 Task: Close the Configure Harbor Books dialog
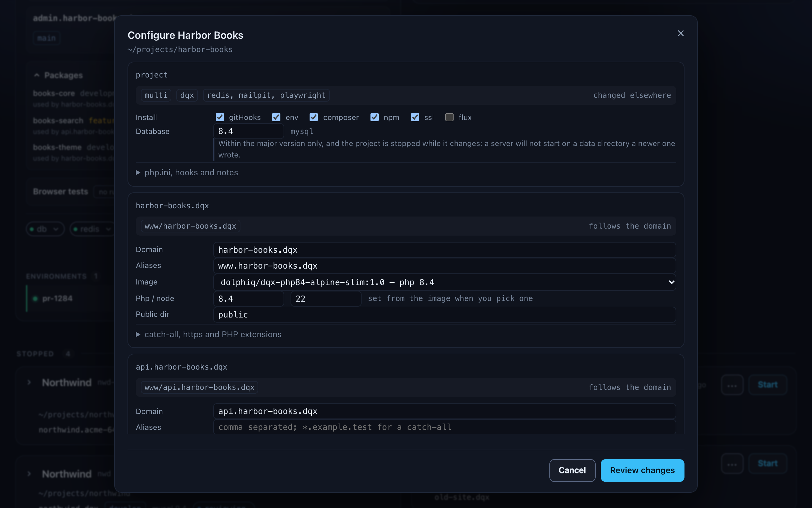(680, 33)
